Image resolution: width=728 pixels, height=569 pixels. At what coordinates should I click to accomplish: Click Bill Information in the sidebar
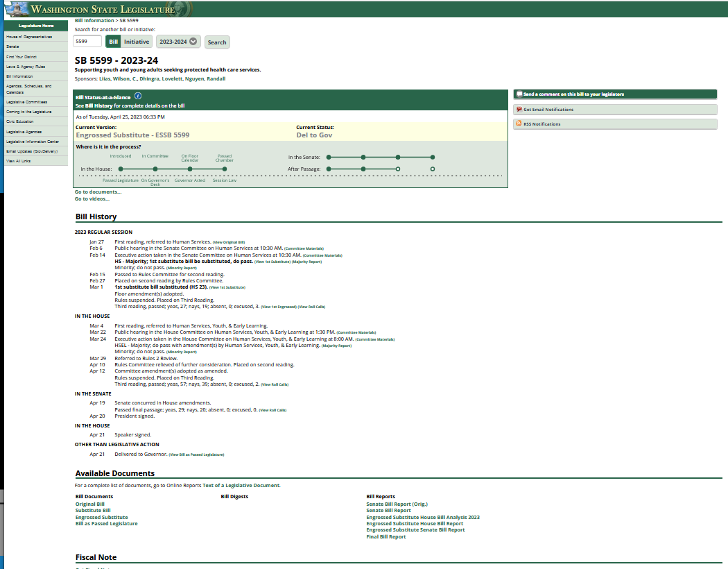(x=19, y=76)
